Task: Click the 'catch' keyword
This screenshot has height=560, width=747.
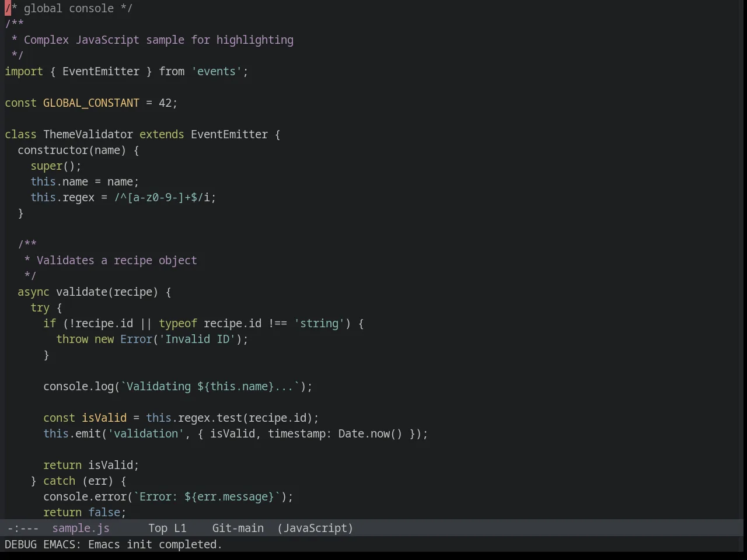Action: pos(59,481)
